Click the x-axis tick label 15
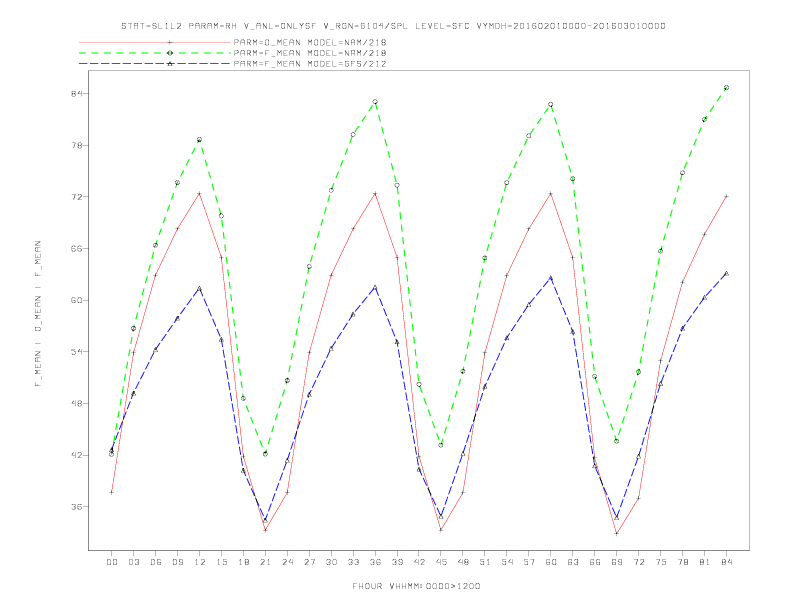Image resolution: width=792 pixels, height=612 pixels. pyautogui.click(x=221, y=562)
